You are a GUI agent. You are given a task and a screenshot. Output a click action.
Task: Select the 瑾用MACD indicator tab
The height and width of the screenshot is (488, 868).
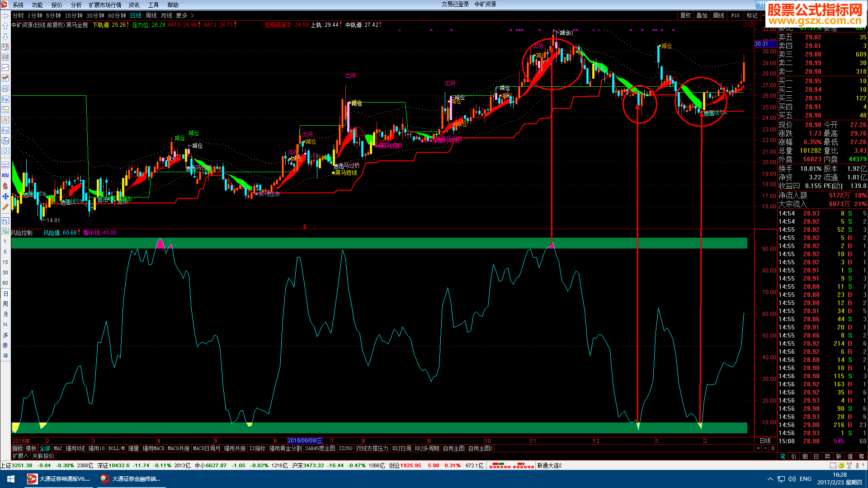(153, 448)
